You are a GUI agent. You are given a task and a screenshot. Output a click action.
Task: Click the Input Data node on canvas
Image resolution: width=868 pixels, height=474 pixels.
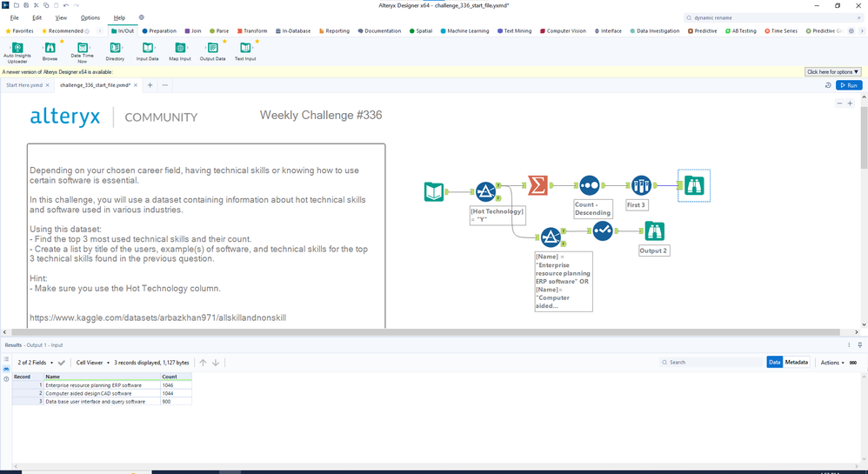tap(434, 191)
